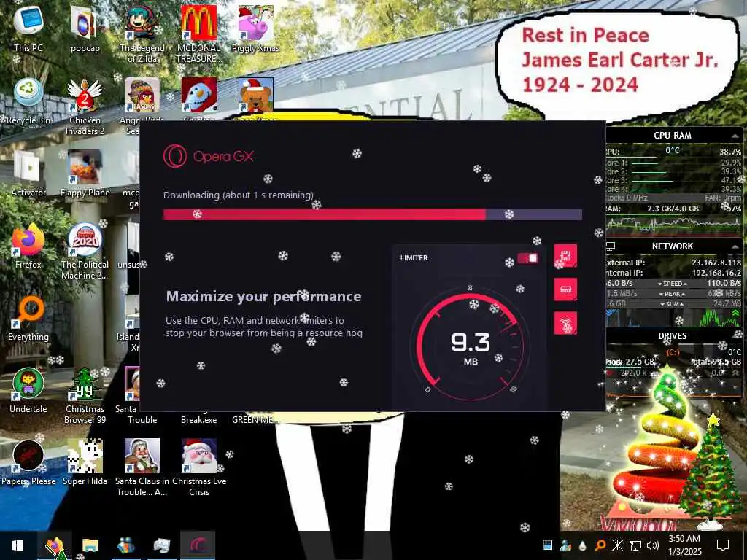The height and width of the screenshot is (560, 747).
Task: Launch The Legend of Zilda shortcut
Action: pyautogui.click(x=142, y=34)
